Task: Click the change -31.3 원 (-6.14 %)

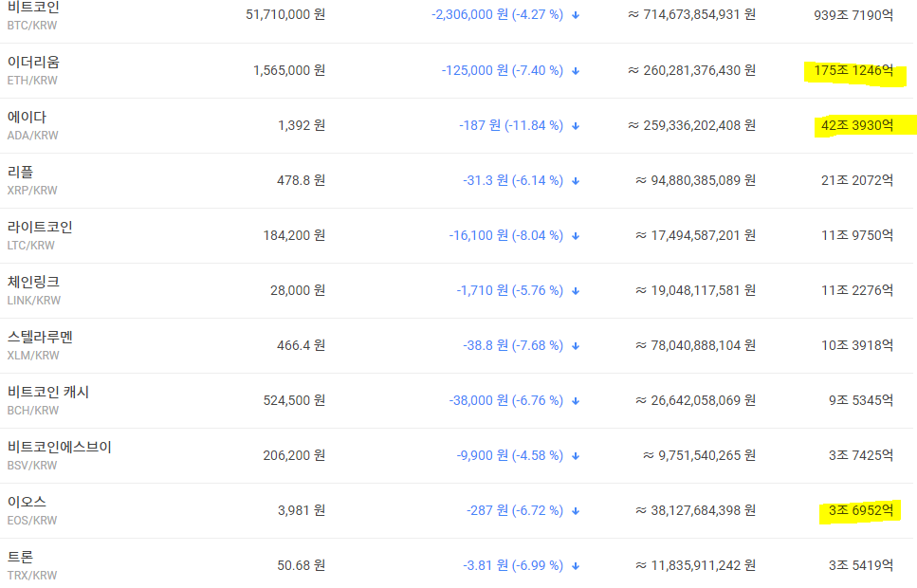Action: point(513,180)
